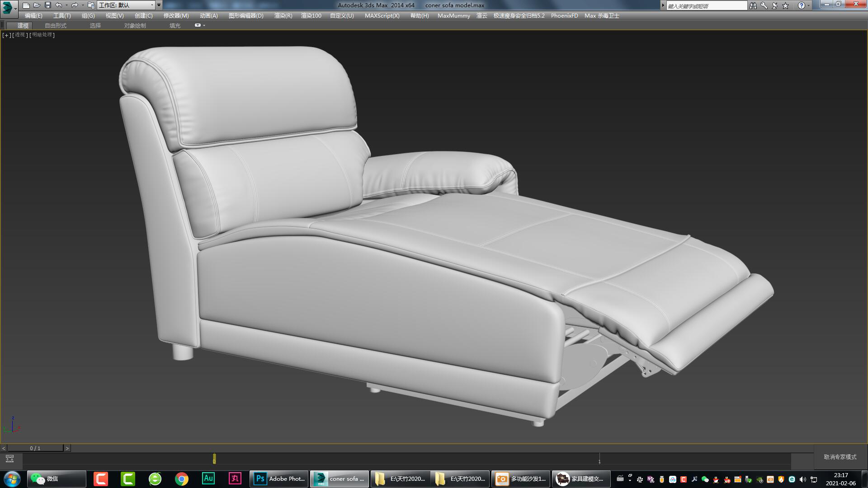868x488 pixels.
Task: Switch to the 自由形式 ribbon tab
Action: pyautogui.click(x=55, y=25)
